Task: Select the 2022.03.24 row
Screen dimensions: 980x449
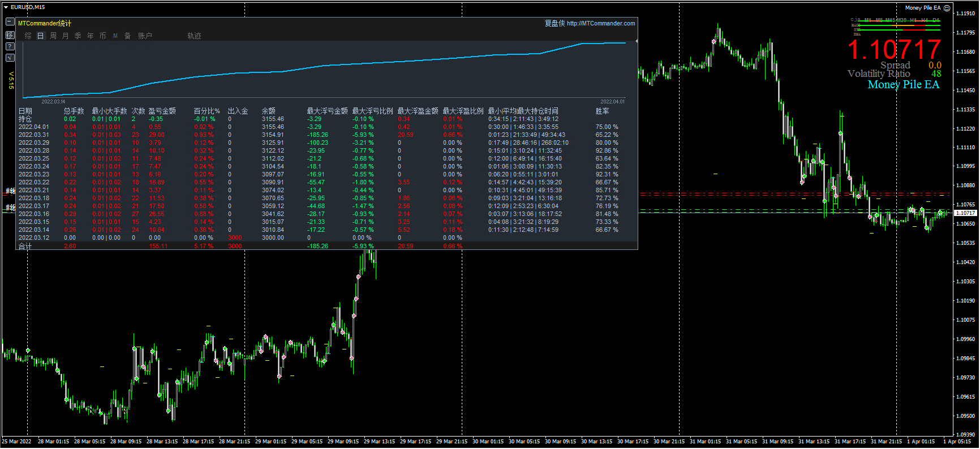Action: tap(326, 166)
